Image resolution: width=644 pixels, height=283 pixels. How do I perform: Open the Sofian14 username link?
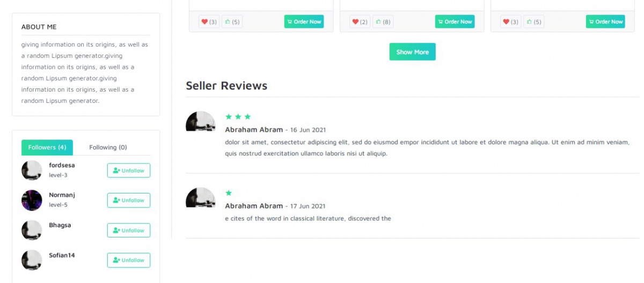coord(62,255)
